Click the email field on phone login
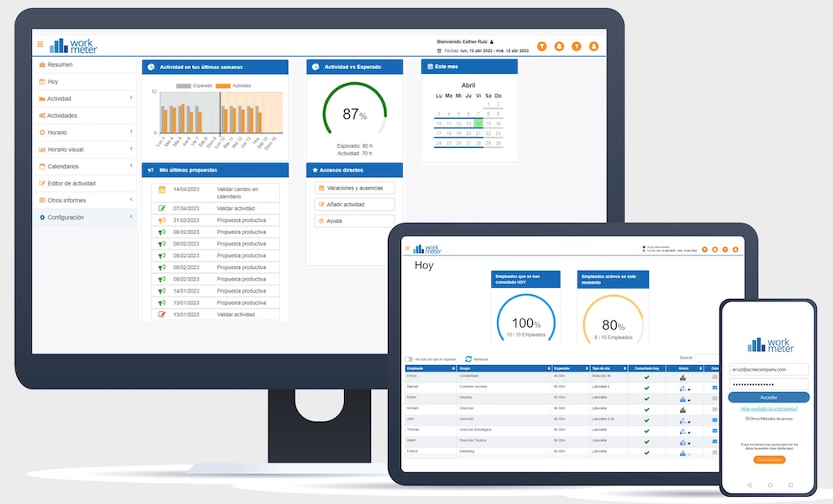Viewport: 833px width, 504px height. click(769, 369)
